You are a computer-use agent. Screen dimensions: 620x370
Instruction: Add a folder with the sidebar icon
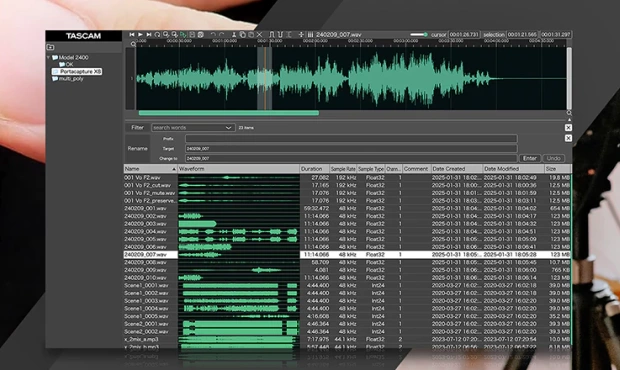pos(50,47)
